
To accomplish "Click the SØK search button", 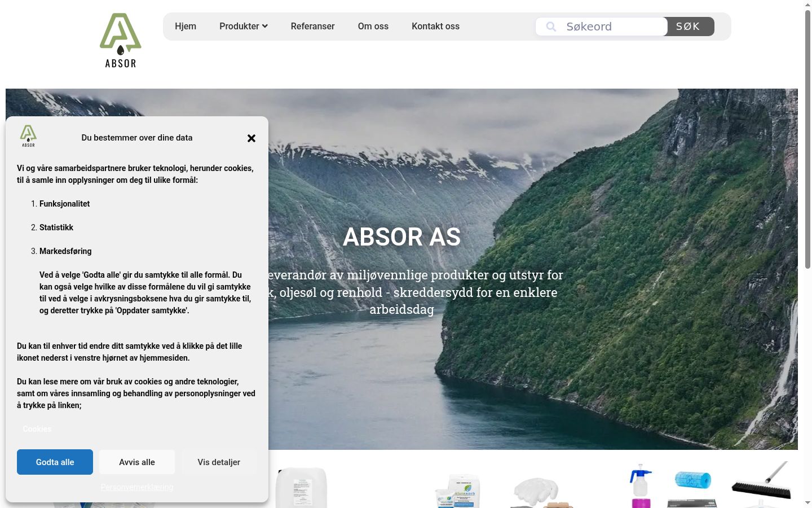I will (689, 27).
